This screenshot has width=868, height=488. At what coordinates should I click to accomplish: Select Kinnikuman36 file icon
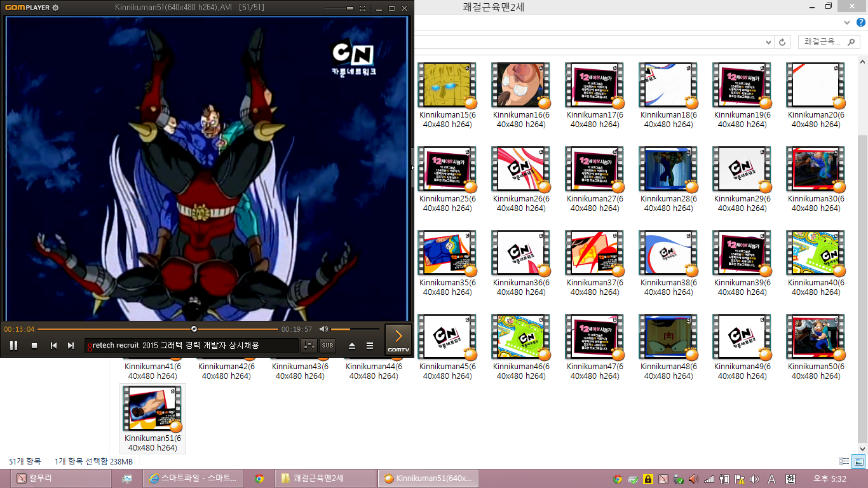tap(520, 253)
